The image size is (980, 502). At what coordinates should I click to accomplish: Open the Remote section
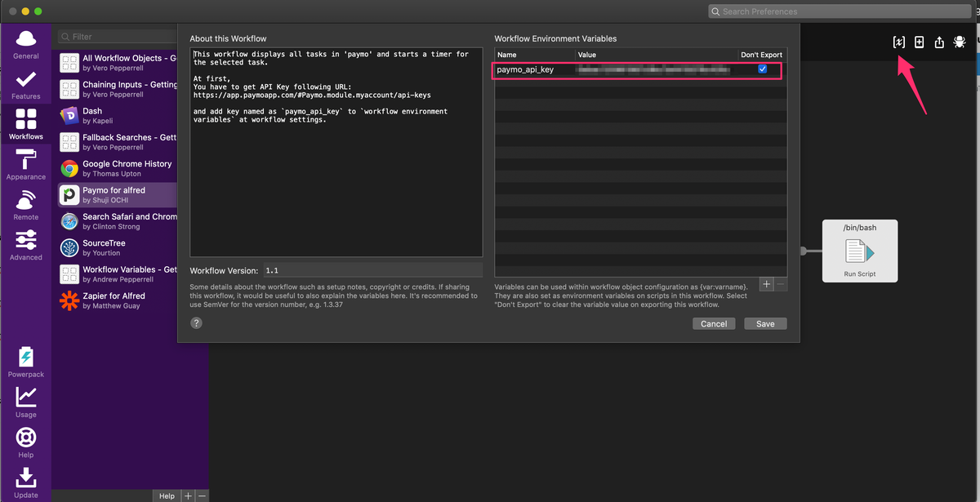pos(26,205)
